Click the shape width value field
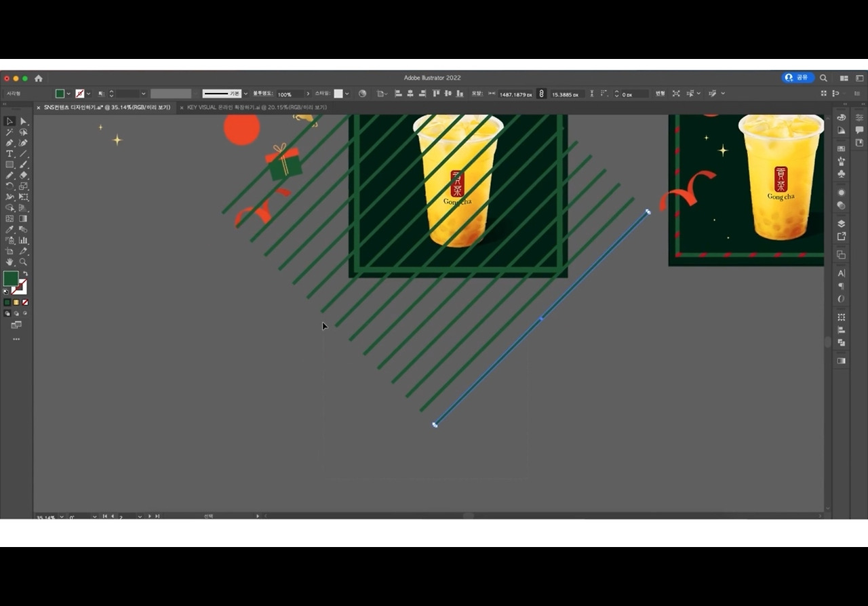The width and height of the screenshot is (868, 606). point(515,94)
